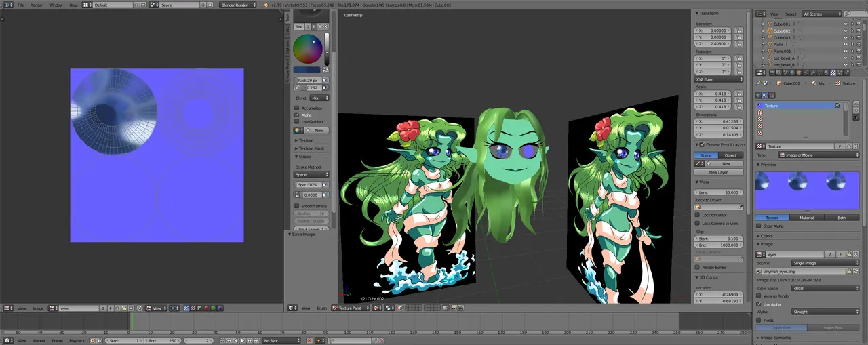This screenshot has height=345, width=868.
Task: Enable the Accumulate checkbox
Action: tap(297, 108)
